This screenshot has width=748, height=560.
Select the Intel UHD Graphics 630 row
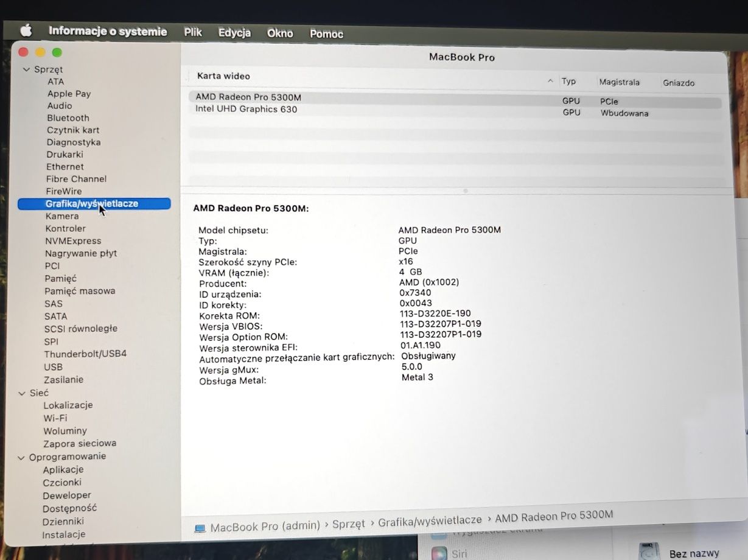click(455, 111)
